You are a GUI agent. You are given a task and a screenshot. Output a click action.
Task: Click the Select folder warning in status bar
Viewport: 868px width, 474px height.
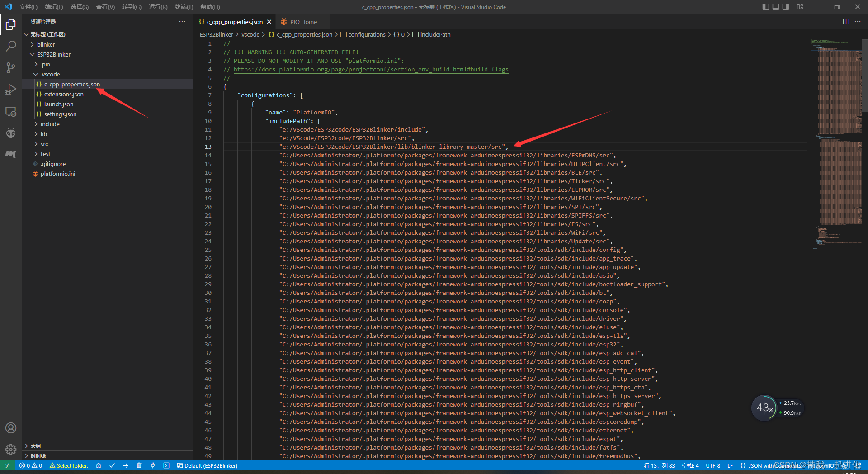(69, 465)
